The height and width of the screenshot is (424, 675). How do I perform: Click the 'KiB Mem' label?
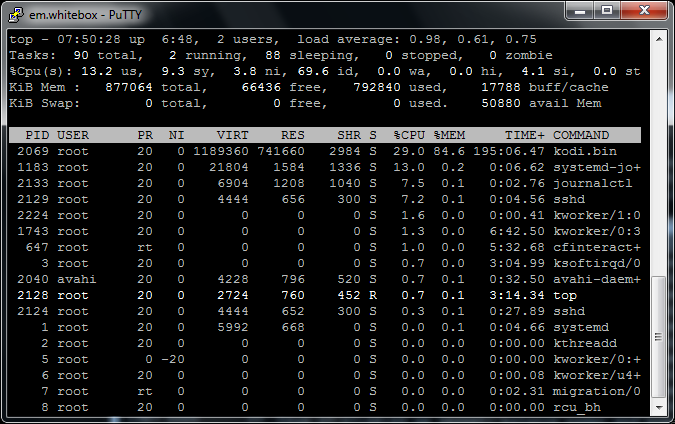point(36,86)
